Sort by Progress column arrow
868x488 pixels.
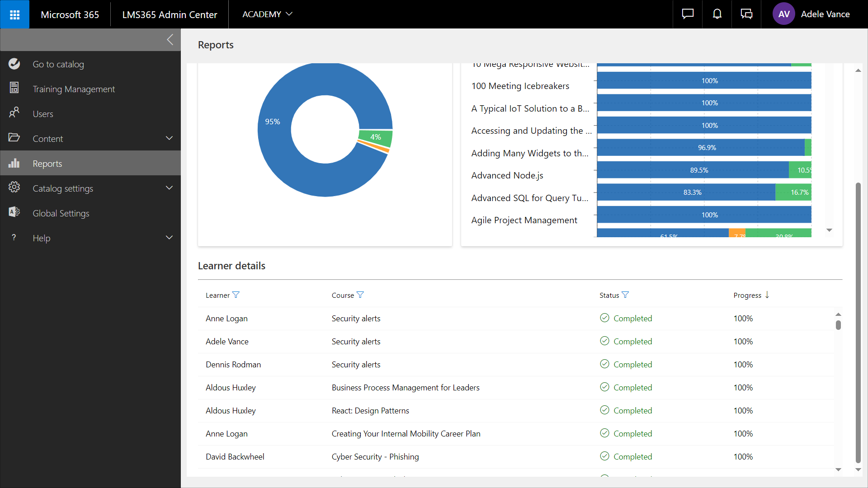(x=767, y=295)
